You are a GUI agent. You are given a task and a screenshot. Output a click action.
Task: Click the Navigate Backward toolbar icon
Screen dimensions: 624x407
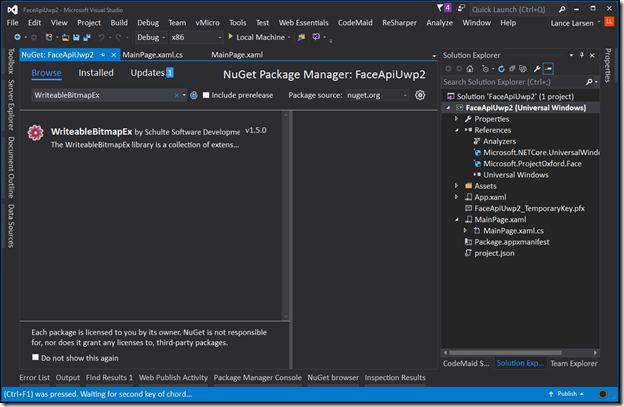point(17,37)
